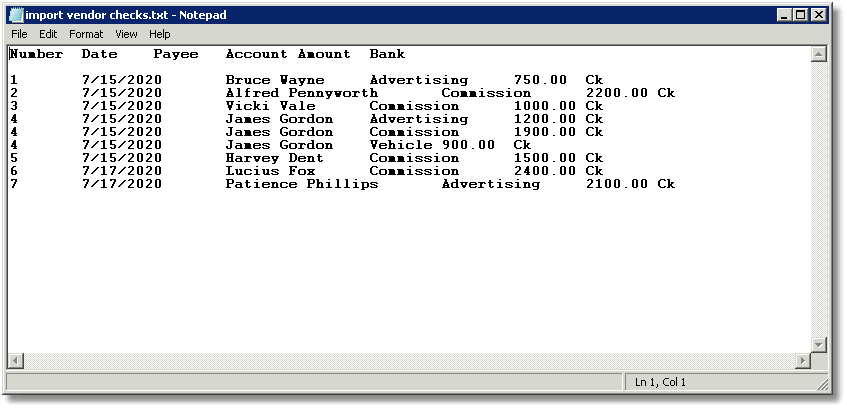The image size is (847, 409).
Task: Click 'Advertising' in the Patience Phillips row
Action: tap(491, 184)
